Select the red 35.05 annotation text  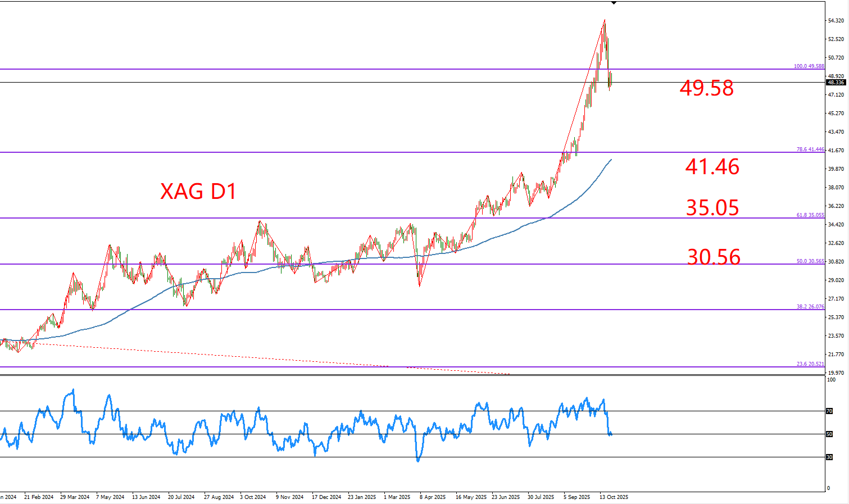click(x=712, y=208)
